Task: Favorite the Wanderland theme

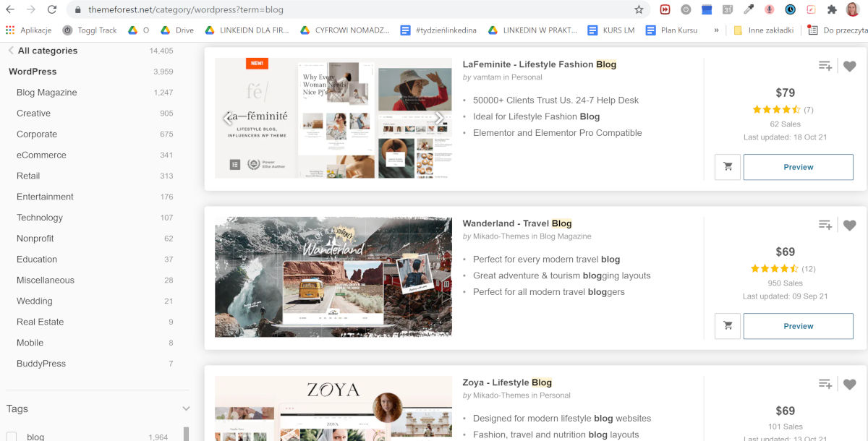Action: (850, 226)
